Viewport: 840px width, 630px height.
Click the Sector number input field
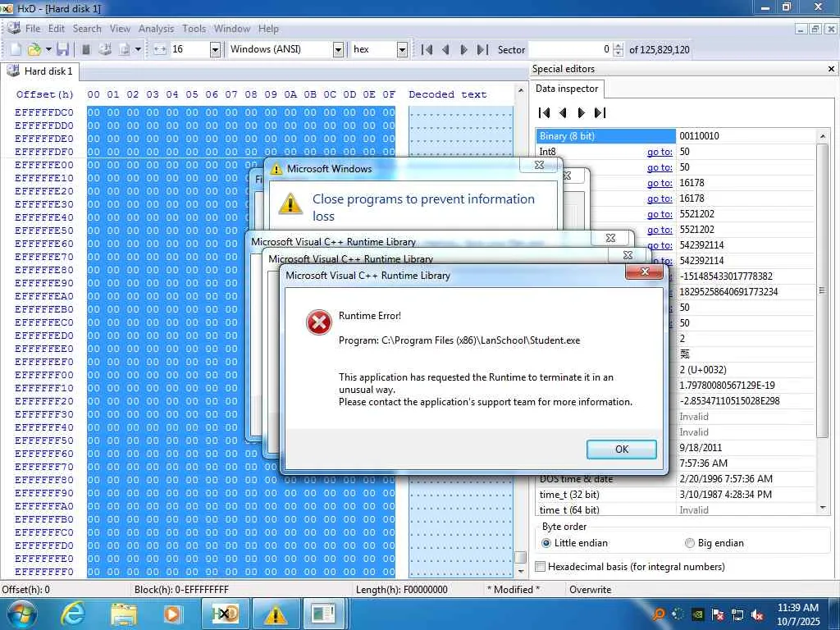pyautogui.click(x=570, y=49)
